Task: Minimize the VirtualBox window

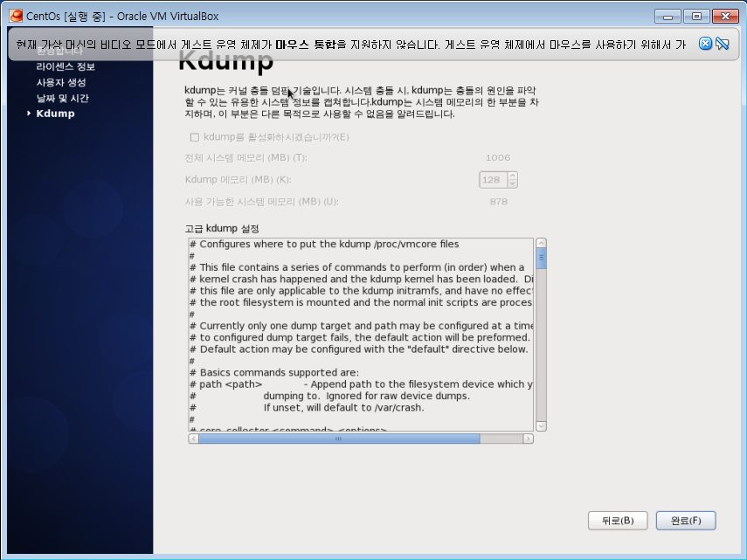Action: click(x=667, y=17)
